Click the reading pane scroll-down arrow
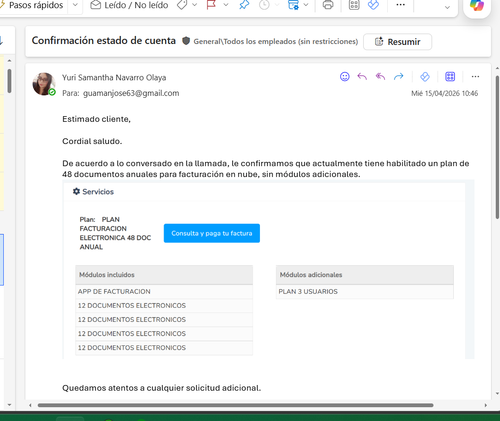Image resolution: width=500 pixels, height=421 pixels. click(x=497, y=394)
